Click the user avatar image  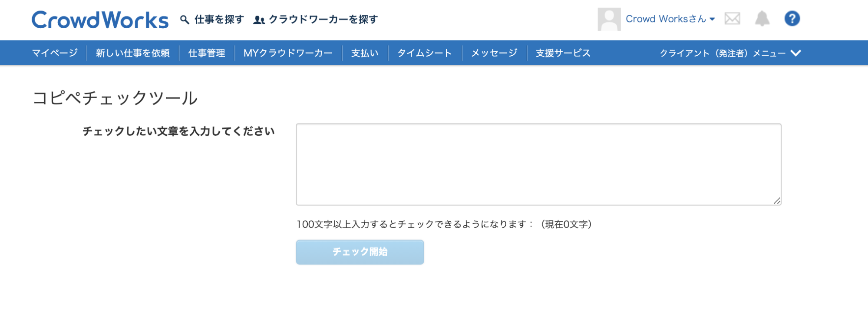point(609,19)
